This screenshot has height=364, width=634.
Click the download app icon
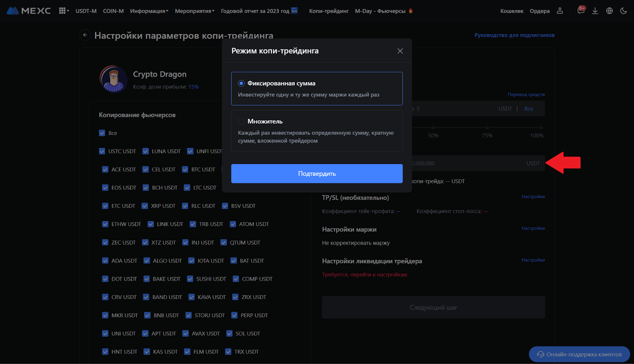595,11
